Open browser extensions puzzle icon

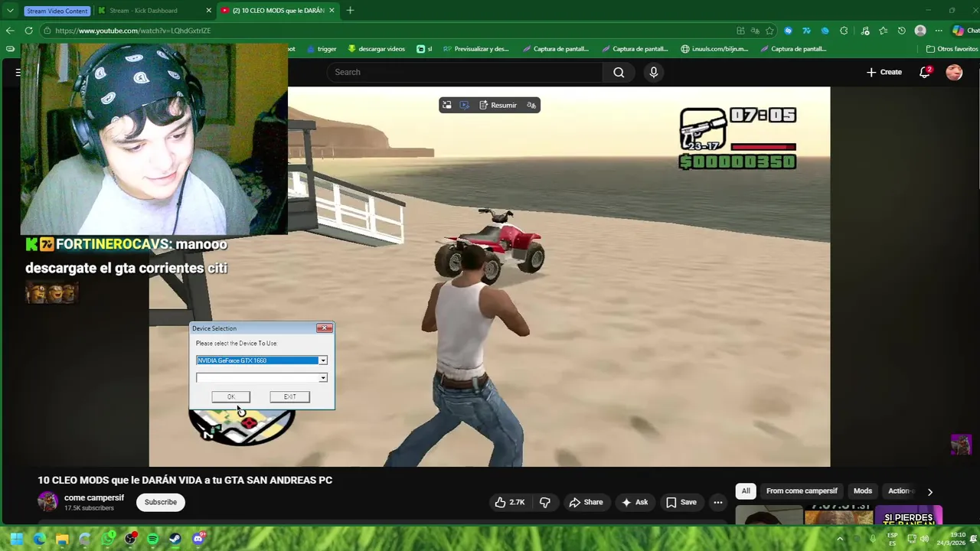point(844,31)
